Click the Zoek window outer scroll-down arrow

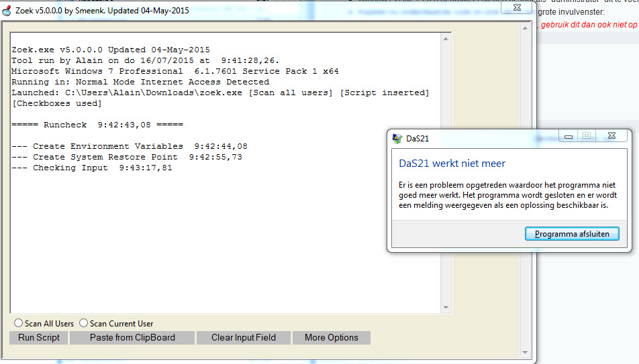(525, 352)
